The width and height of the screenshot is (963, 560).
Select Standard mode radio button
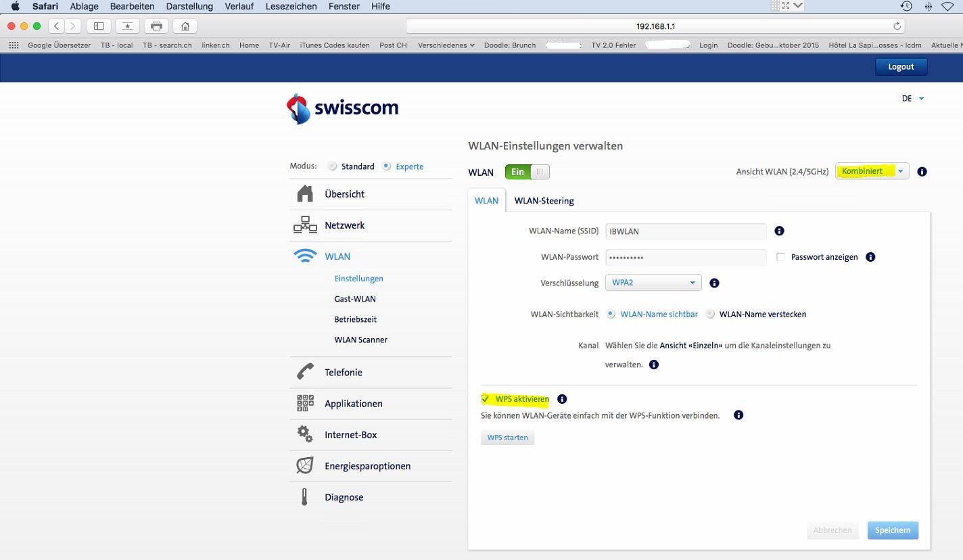tap(332, 166)
